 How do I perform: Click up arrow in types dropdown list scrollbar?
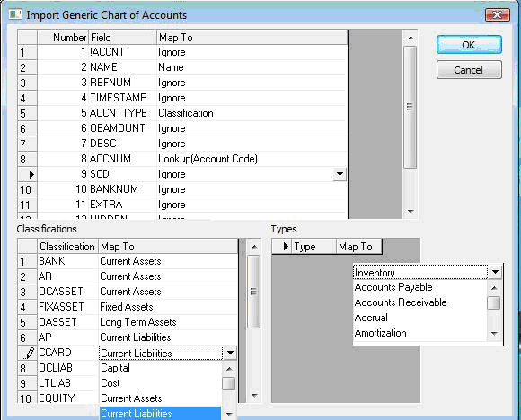coord(494,288)
